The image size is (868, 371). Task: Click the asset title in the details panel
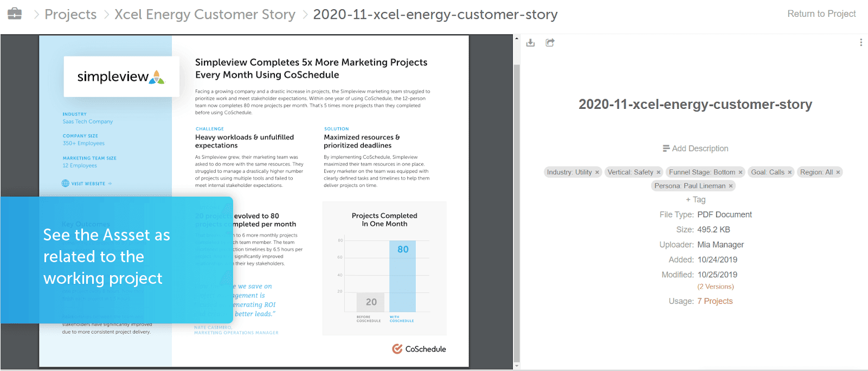pyautogui.click(x=695, y=105)
